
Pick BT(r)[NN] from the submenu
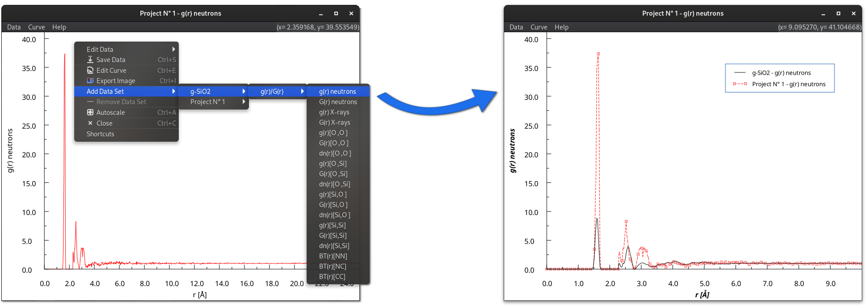pos(333,256)
